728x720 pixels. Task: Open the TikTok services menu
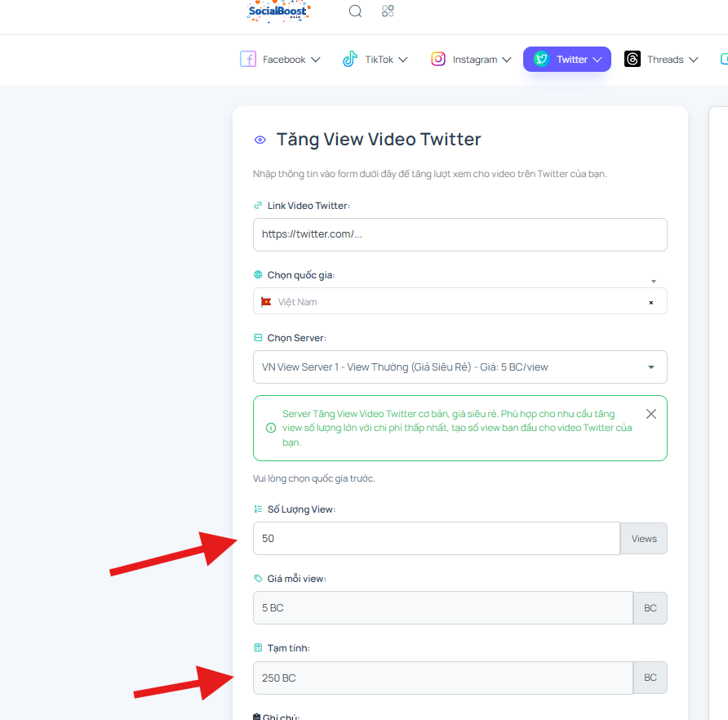pos(375,59)
